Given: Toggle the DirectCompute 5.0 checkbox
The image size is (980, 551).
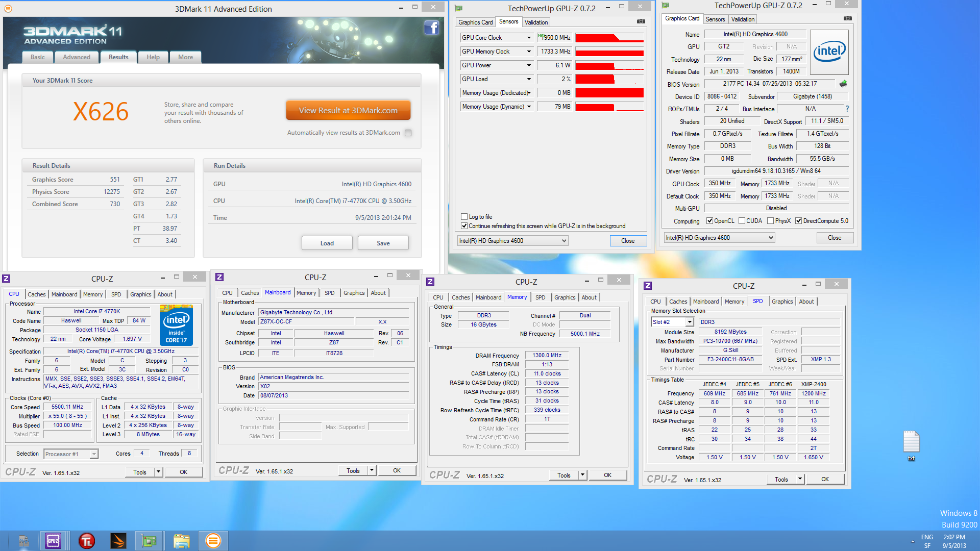Looking at the screenshot, I should (798, 221).
